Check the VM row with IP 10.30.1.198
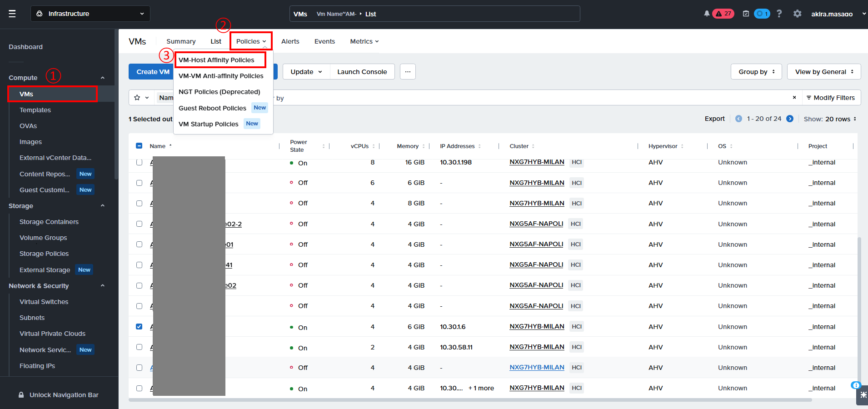This screenshot has width=868, height=409. click(x=139, y=162)
